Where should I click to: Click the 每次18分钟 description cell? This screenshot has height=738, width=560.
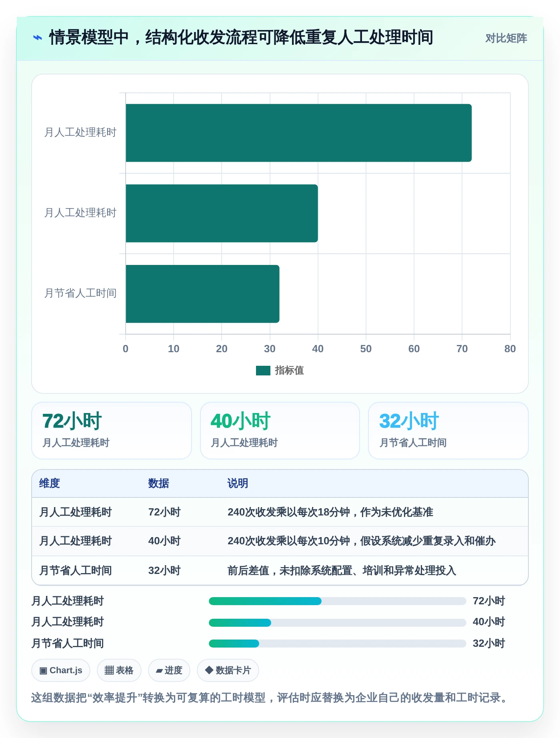click(x=330, y=512)
